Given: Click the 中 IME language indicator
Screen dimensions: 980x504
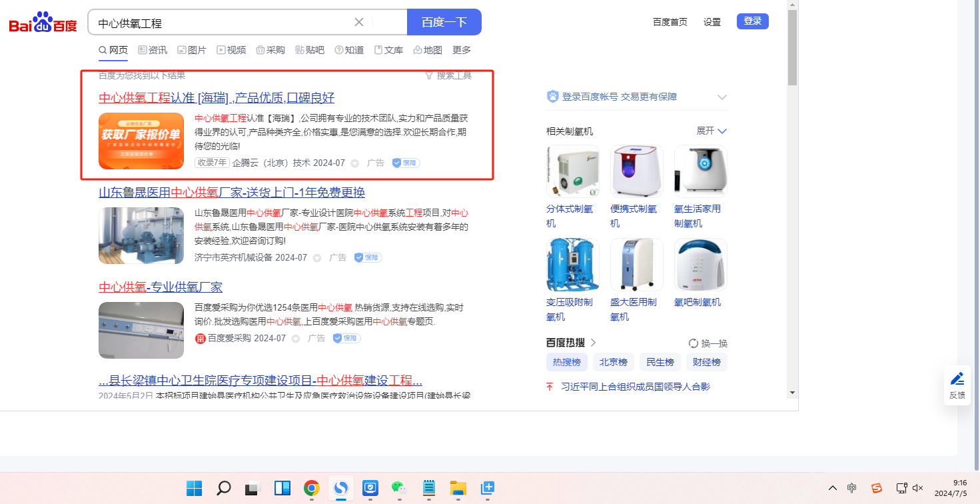Looking at the screenshot, I should [852, 488].
